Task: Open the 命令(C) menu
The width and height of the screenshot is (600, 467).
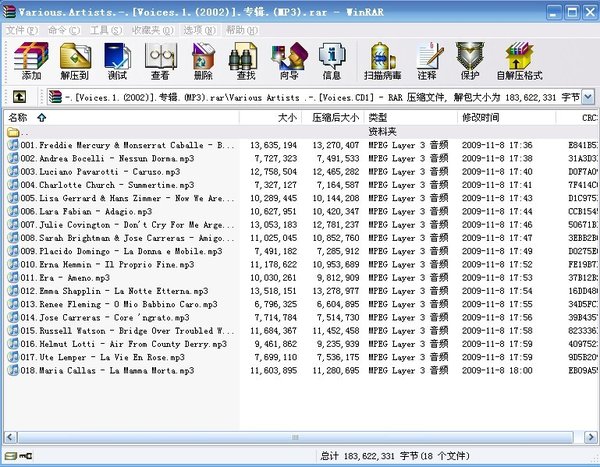Action: point(64,30)
